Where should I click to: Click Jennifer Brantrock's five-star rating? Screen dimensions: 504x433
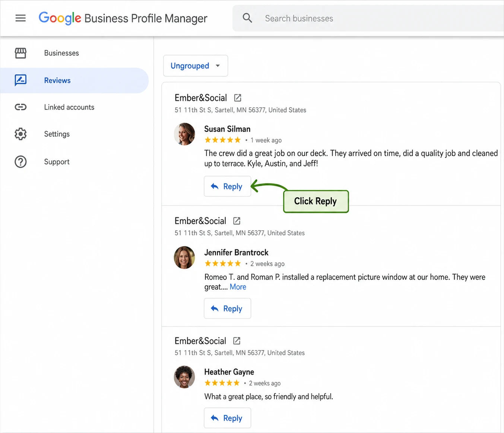pyautogui.click(x=222, y=264)
